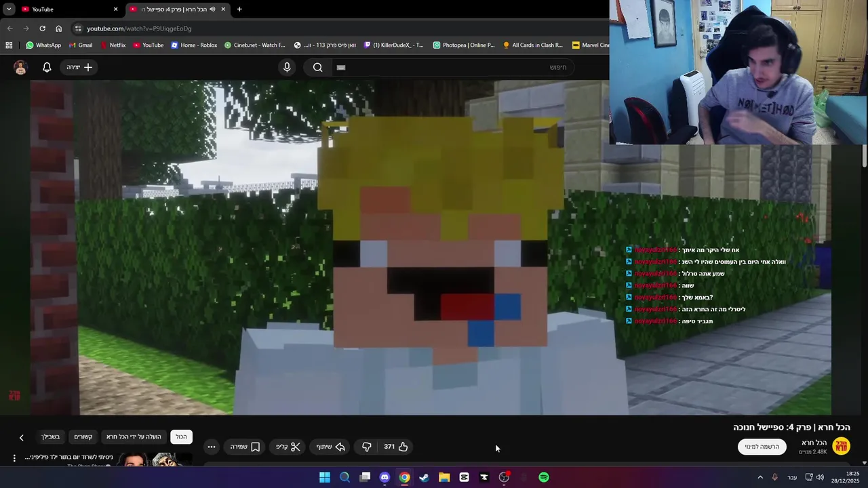Open the browser tab search dropdown arrow

(9, 9)
